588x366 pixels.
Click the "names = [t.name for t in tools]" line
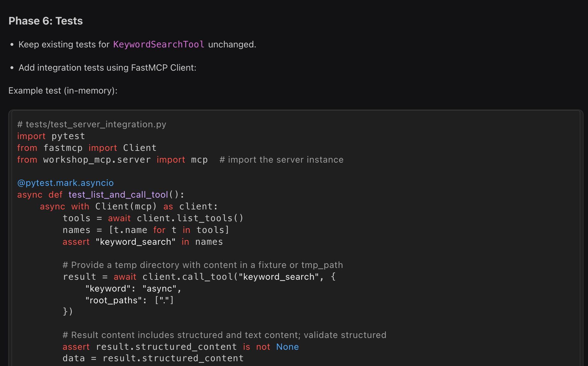(146, 230)
